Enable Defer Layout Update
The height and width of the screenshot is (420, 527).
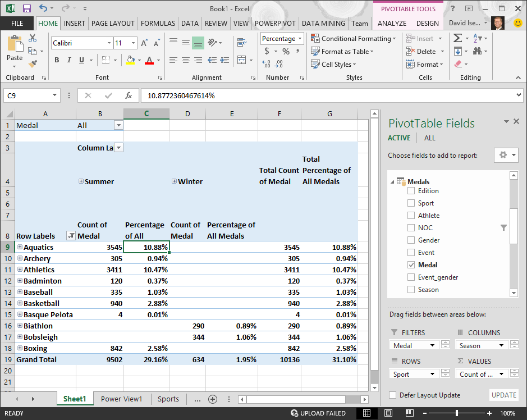click(x=392, y=395)
